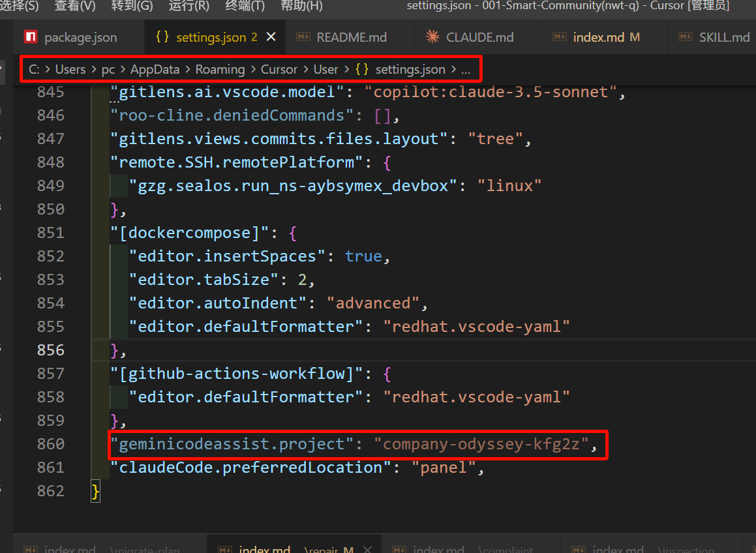The image size is (756, 553).
Task: Expand the AppData breadcrumb segment
Action: pyautogui.click(x=155, y=69)
